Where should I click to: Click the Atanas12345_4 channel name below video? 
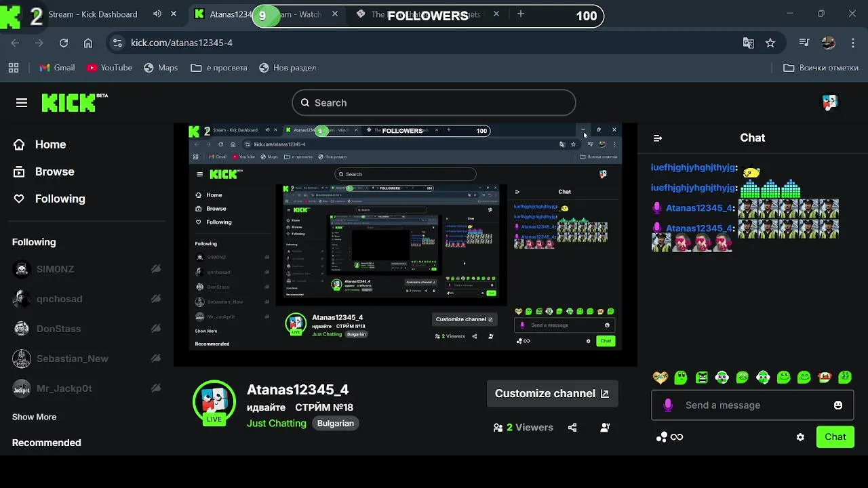[298, 390]
